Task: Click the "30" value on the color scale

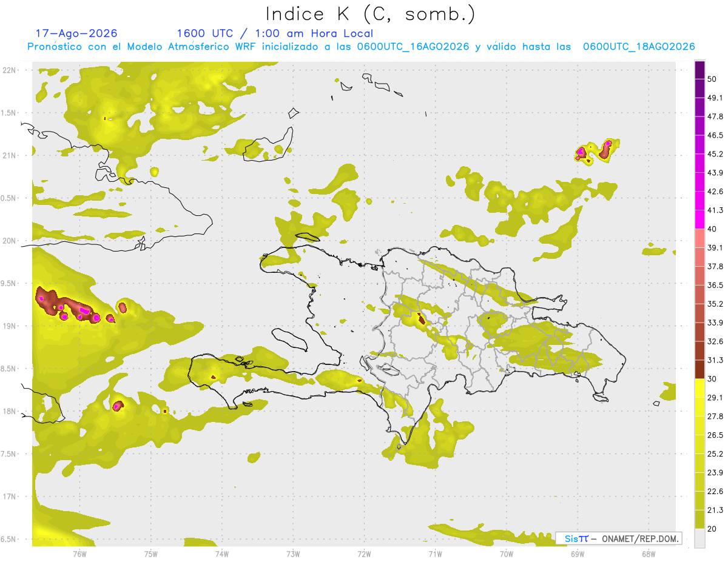Action: click(x=713, y=379)
